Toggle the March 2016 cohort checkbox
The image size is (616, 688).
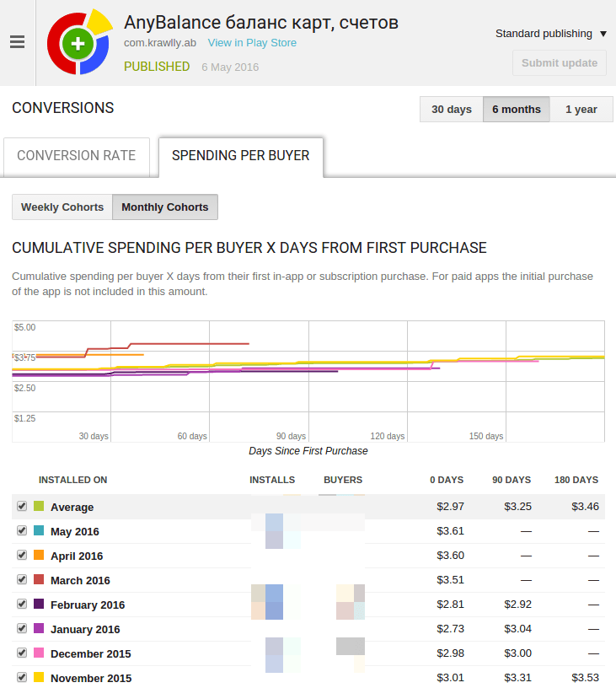pos(22,580)
